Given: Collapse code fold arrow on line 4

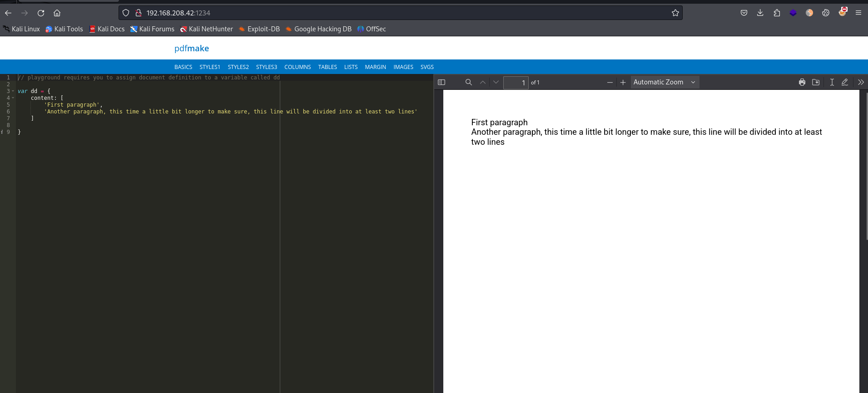Looking at the screenshot, I should 13,98.
